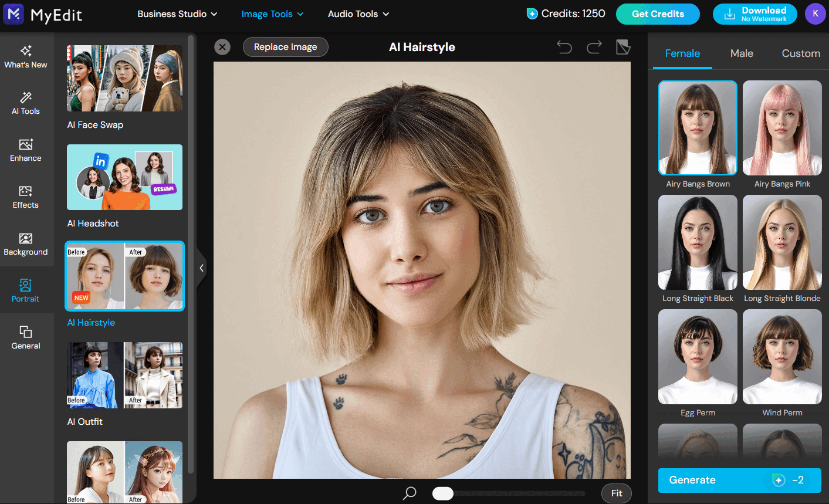
Task: Undo the last edit
Action: click(x=564, y=47)
